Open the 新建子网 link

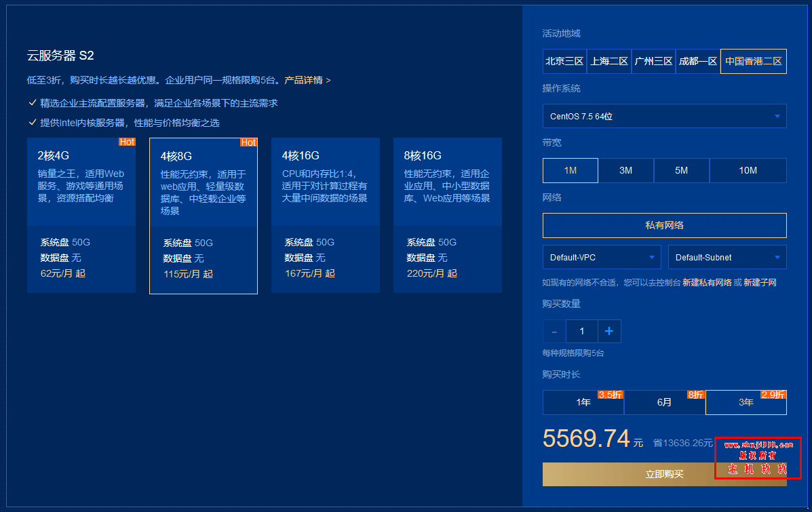click(x=760, y=283)
